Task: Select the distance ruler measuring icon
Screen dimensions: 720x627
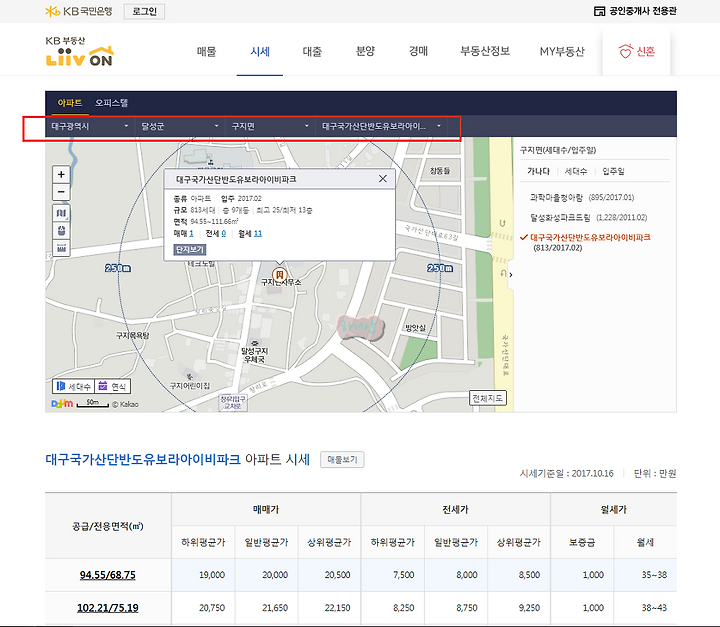Action: [62, 248]
